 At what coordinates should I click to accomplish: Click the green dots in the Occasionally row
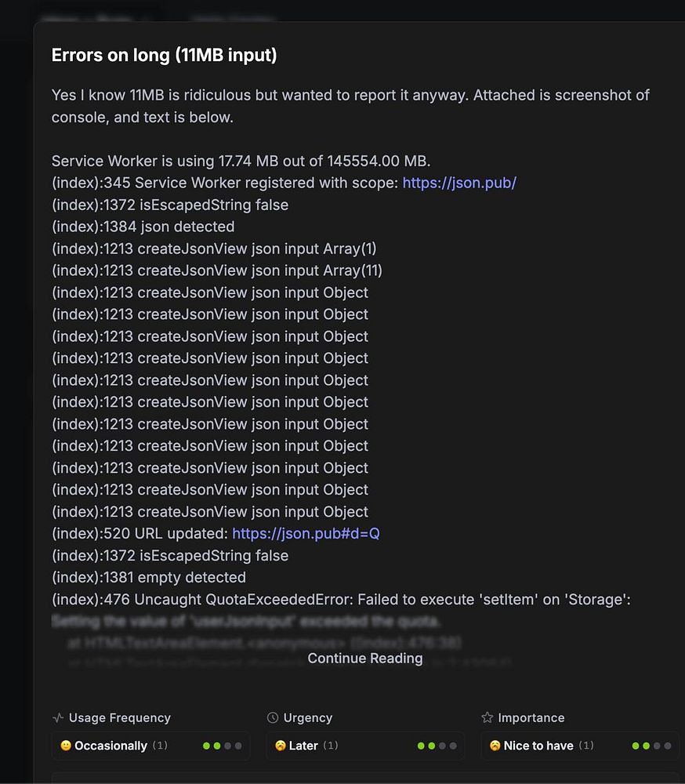[x=223, y=746]
